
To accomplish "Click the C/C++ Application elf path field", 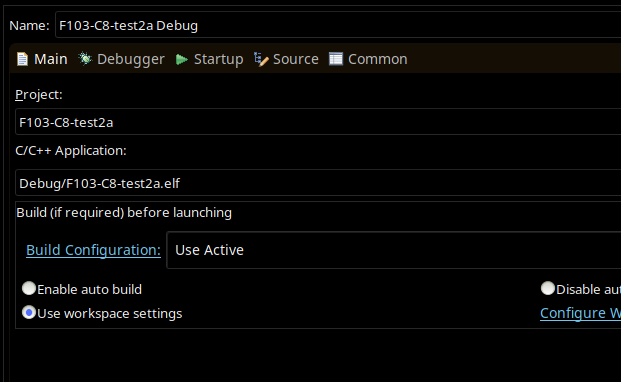I will [x=318, y=183].
